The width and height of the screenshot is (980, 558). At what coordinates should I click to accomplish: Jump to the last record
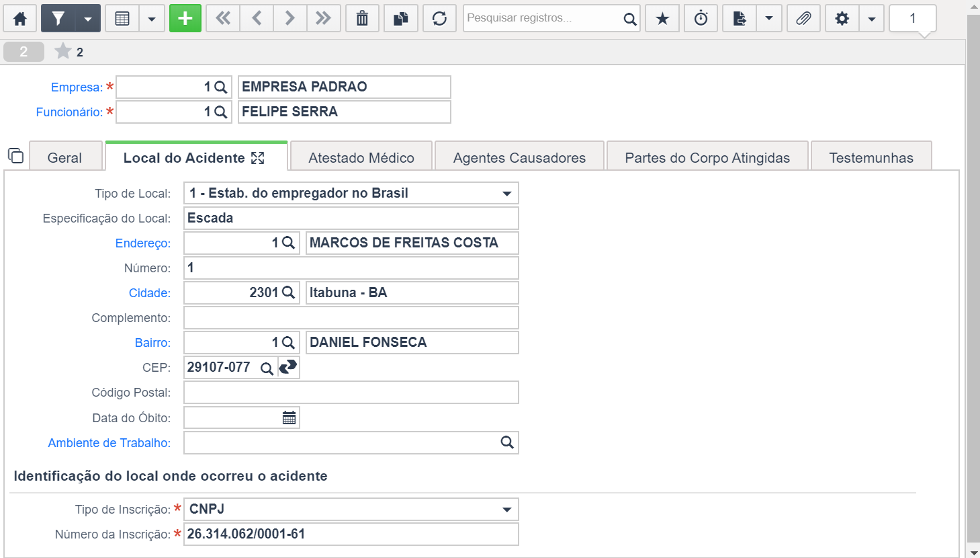point(324,18)
